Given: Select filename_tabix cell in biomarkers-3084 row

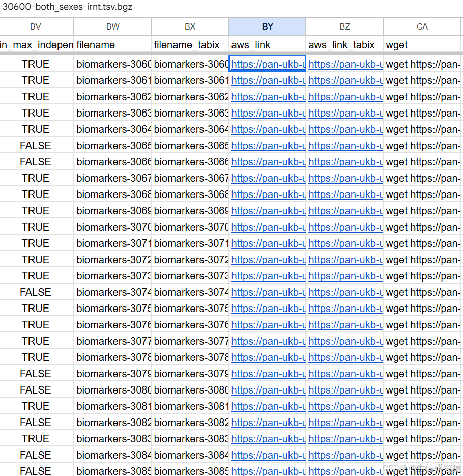Looking at the screenshot, I should [x=190, y=455].
